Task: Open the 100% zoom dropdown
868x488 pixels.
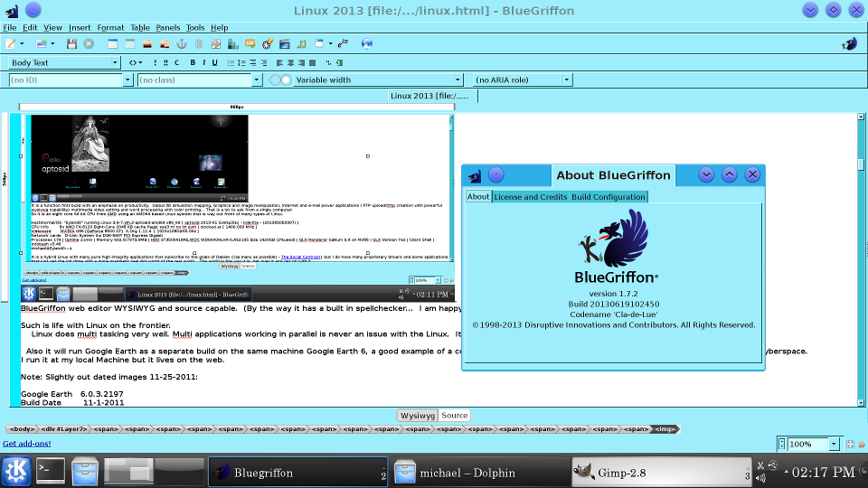Action: 833,445
